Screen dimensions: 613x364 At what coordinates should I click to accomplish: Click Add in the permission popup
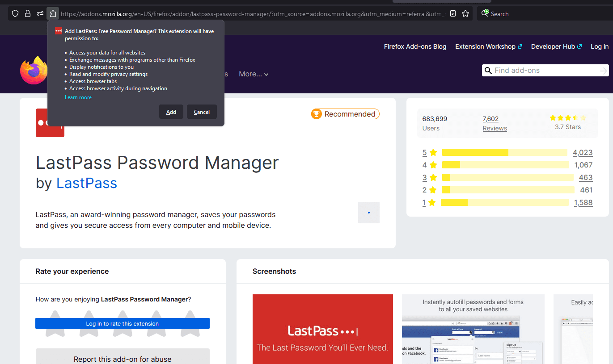[x=171, y=112]
